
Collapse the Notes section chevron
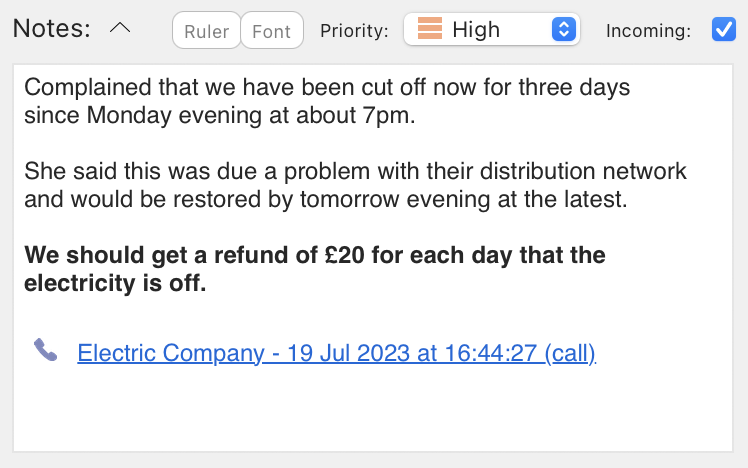[x=120, y=29]
